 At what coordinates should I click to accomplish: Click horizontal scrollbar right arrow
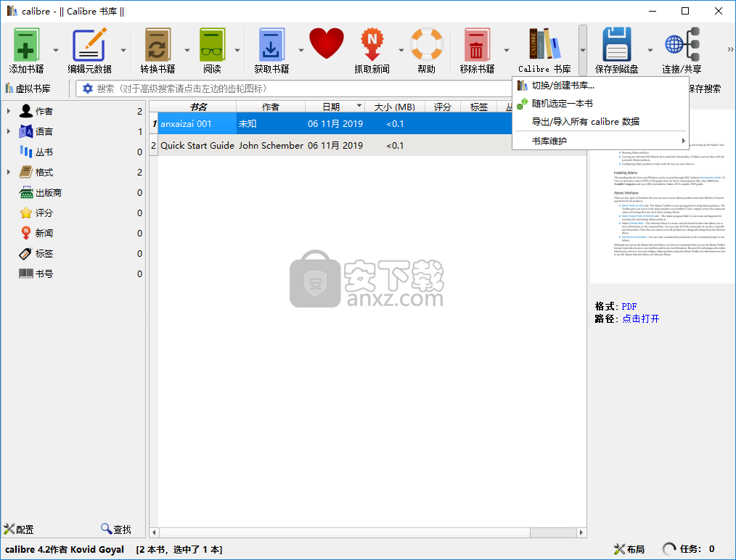click(x=581, y=532)
